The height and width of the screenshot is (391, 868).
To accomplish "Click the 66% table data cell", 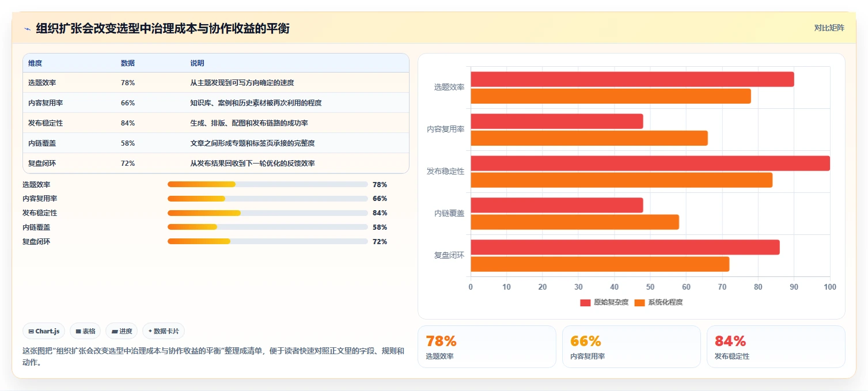I will pos(128,103).
